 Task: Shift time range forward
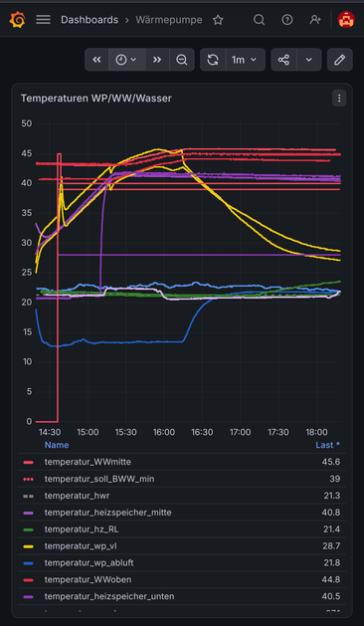pos(157,60)
